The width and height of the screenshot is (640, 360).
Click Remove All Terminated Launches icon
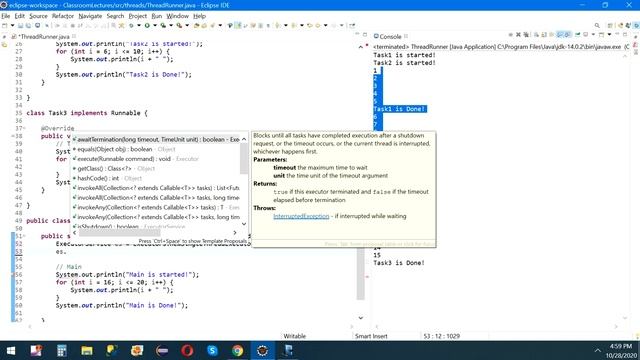526,35
